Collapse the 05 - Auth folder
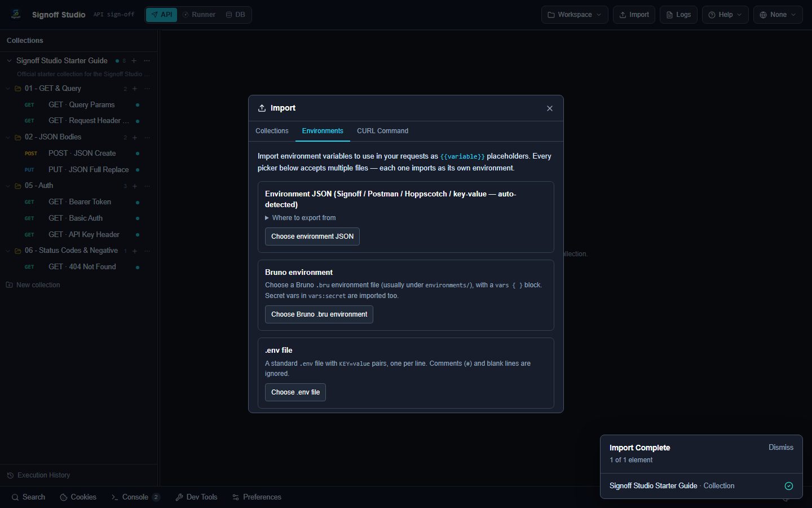This screenshot has width=812, height=508. pos(8,186)
